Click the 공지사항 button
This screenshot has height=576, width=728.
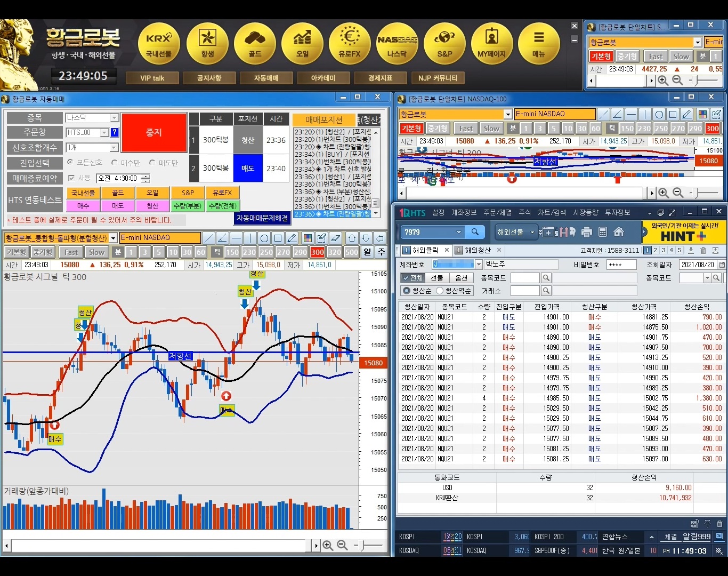(209, 78)
